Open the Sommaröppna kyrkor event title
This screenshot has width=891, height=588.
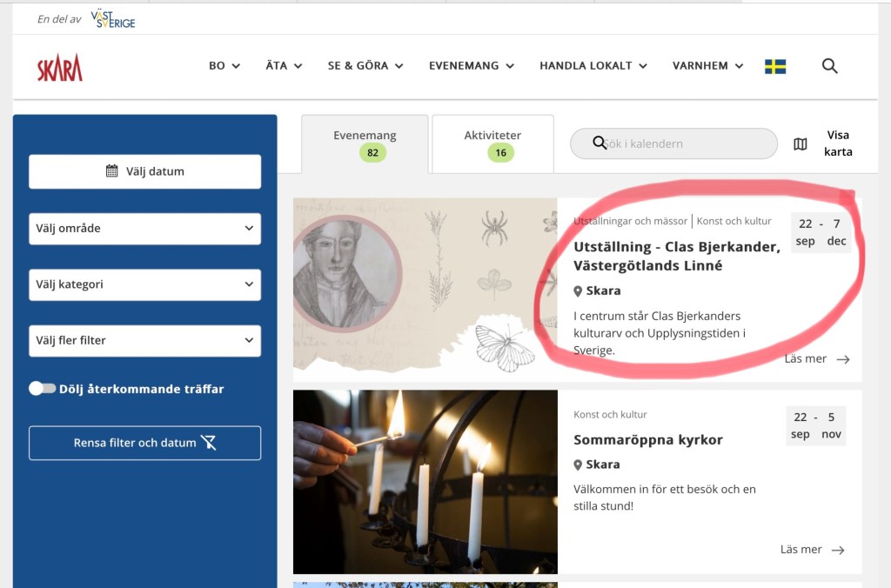(647, 440)
